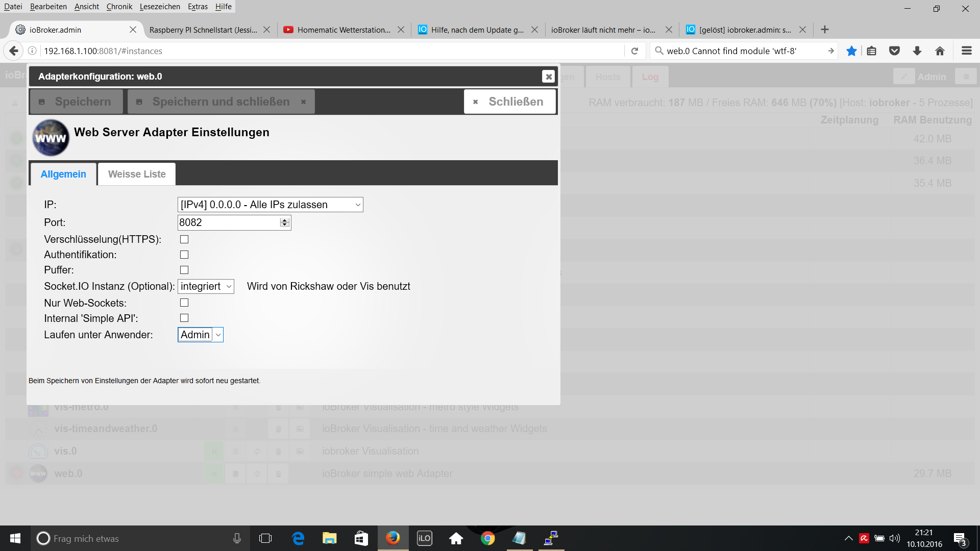Click Speichern und schließen button
The width and height of the screenshot is (980, 551).
coord(220,102)
